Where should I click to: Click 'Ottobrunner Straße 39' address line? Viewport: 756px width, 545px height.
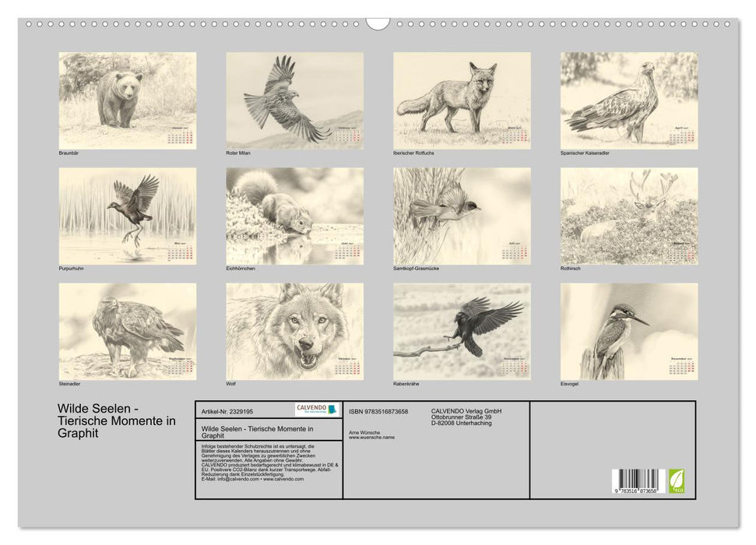[462, 417]
